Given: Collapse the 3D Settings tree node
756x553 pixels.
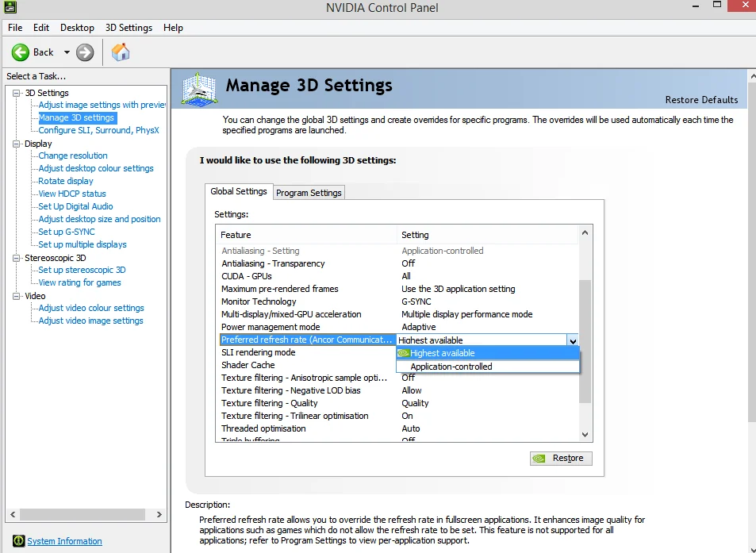Looking at the screenshot, I should (17, 93).
